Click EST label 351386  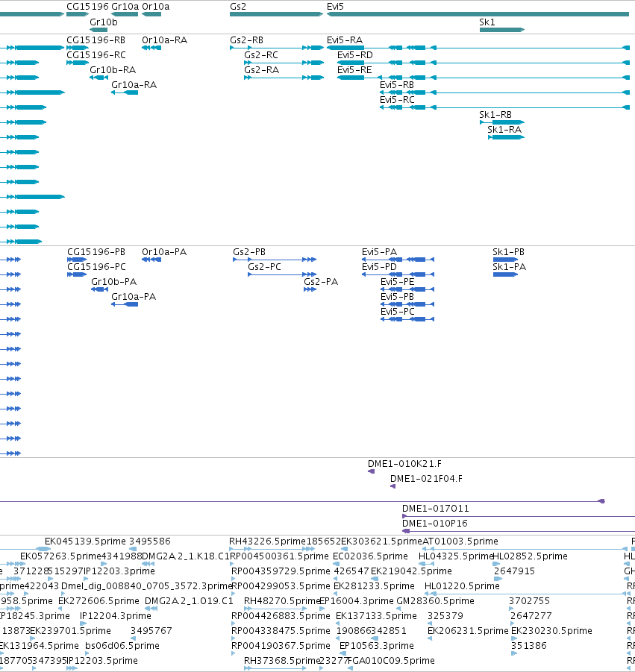coord(529,646)
